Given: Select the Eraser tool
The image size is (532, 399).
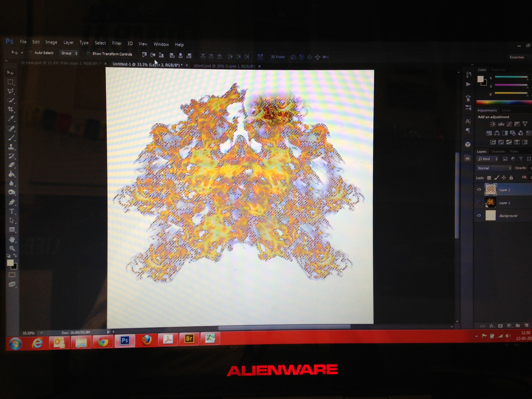Looking at the screenshot, I should pos(11,165).
